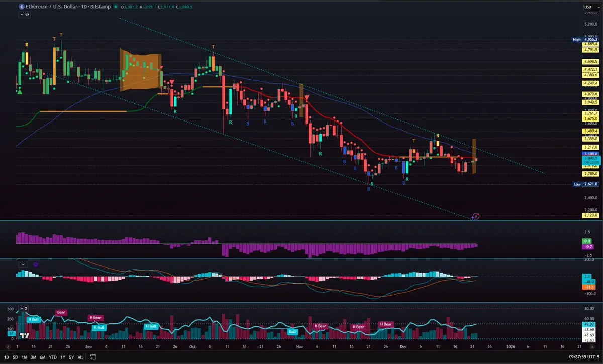Click the yellow 3,940.5 price level label

[590, 102]
